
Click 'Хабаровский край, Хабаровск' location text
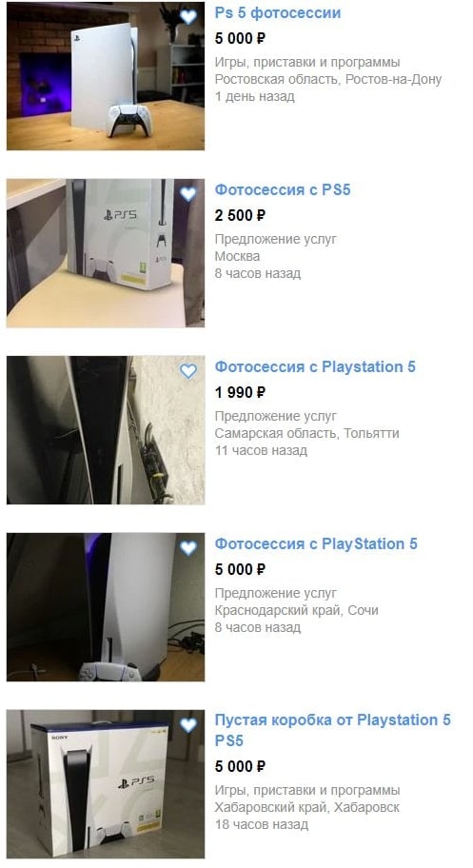[306, 808]
